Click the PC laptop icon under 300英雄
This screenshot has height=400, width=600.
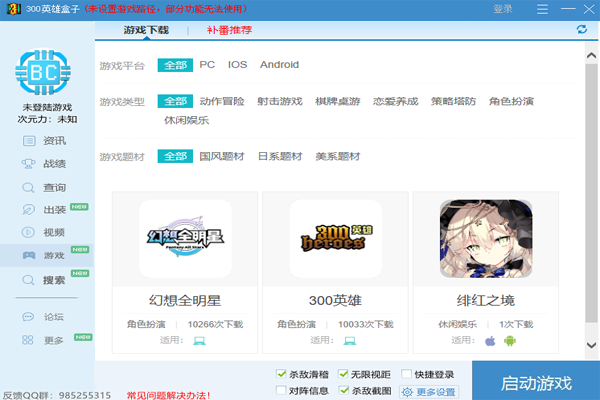(349, 341)
